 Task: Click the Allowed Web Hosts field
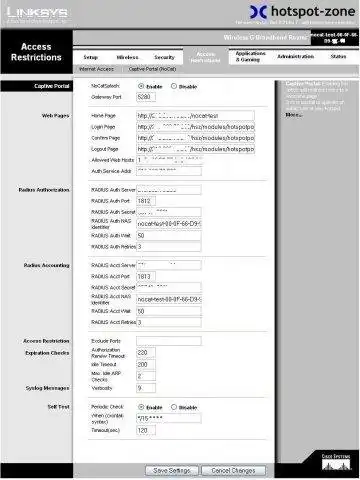pos(169,160)
